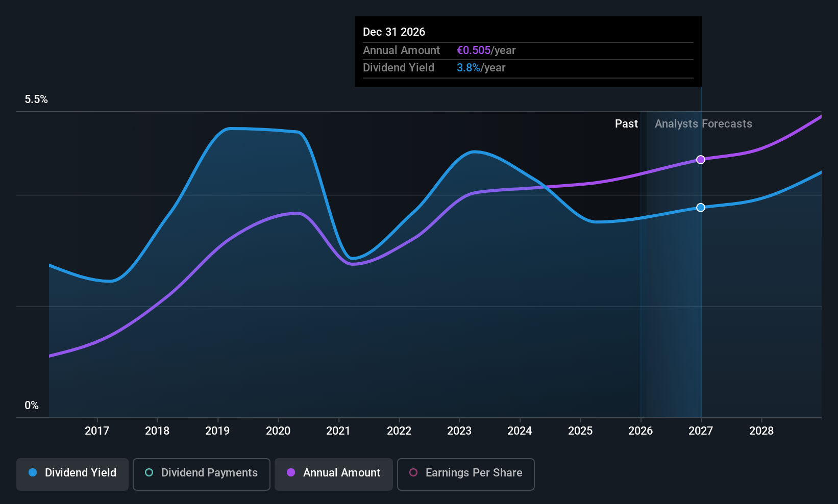Select the purple Annual Amount marker at 2027

click(x=701, y=160)
